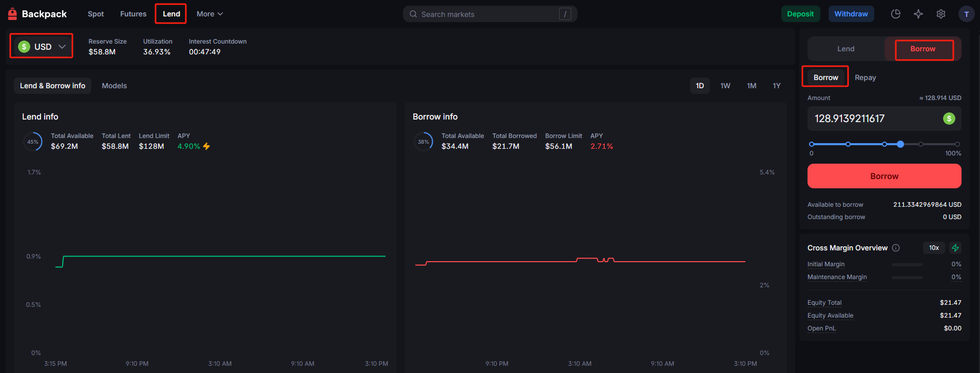Click the green lightning bolt margin icon
This screenshot has width=980, height=373.
(955, 248)
